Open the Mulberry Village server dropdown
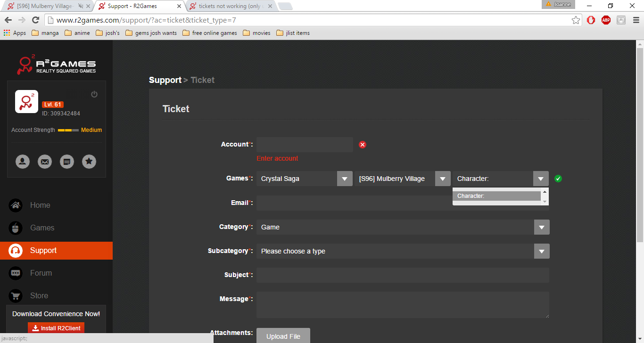The height and width of the screenshot is (343, 644). 402,179
